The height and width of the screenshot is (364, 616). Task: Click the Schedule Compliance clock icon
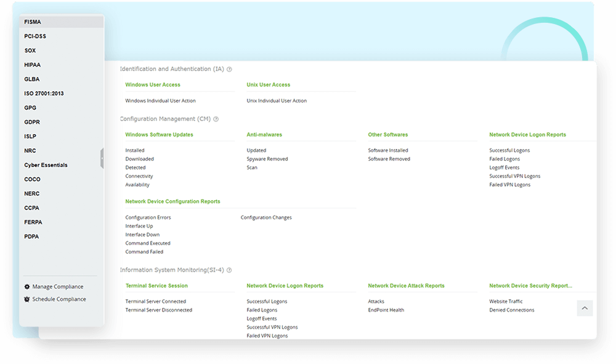click(27, 299)
